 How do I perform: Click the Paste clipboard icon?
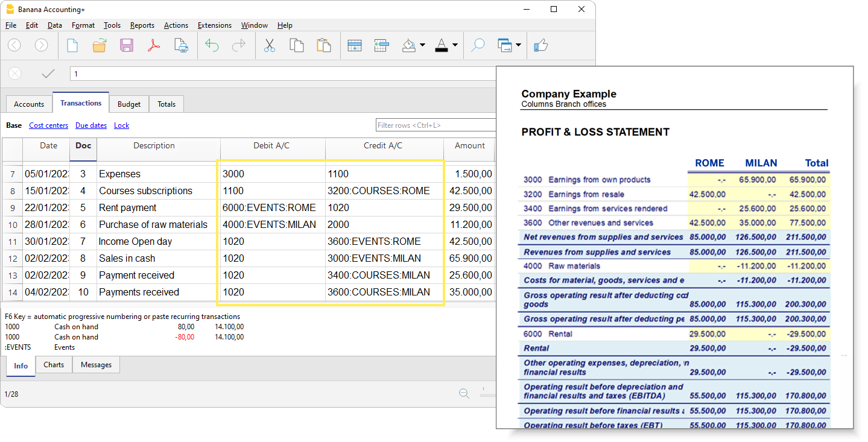click(324, 45)
